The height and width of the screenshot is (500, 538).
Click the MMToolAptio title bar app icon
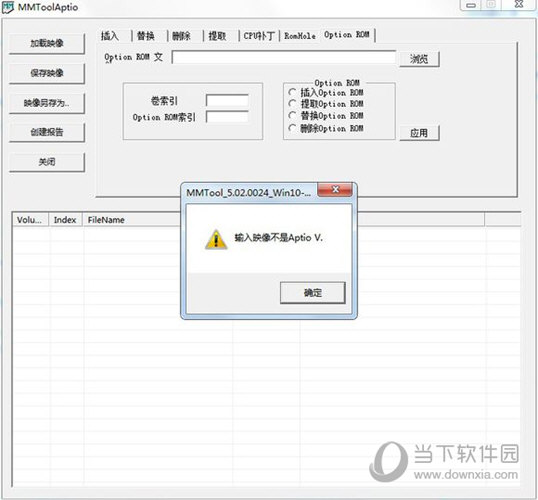[8, 7]
